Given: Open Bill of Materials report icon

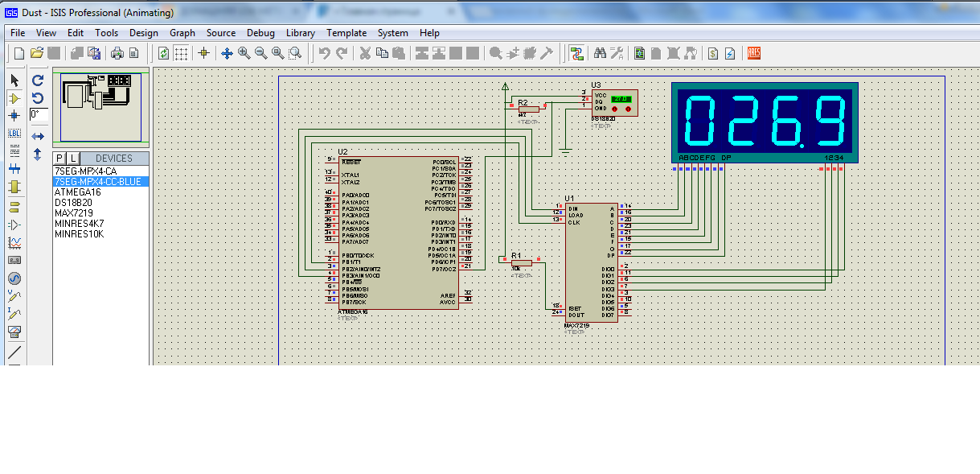Looking at the screenshot, I should coord(712,53).
